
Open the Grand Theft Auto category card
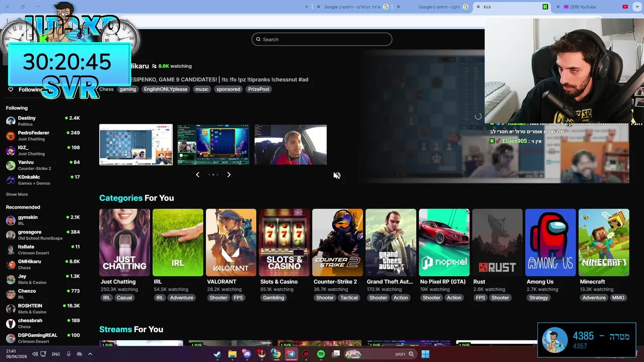(391, 242)
